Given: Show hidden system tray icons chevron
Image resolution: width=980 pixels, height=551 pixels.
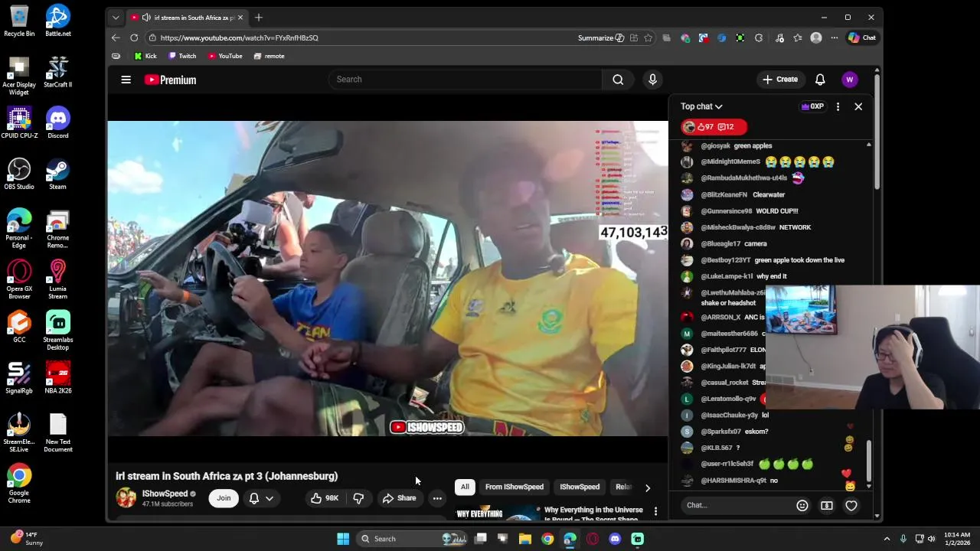Looking at the screenshot, I should (x=887, y=539).
